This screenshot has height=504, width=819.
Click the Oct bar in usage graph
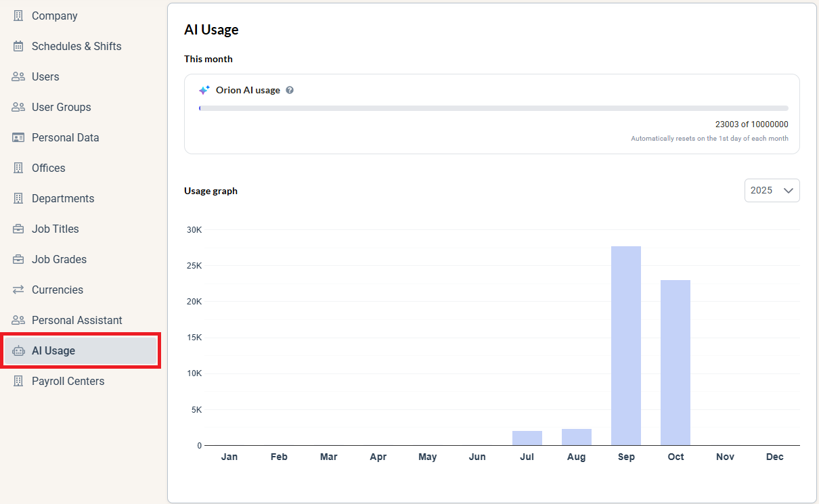tap(676, 363)
